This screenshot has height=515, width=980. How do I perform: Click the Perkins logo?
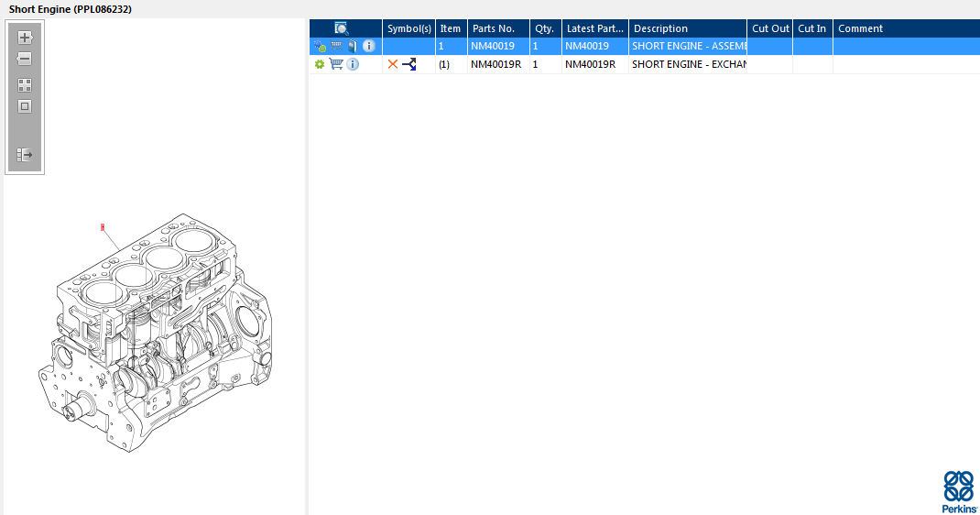[959, 492]
